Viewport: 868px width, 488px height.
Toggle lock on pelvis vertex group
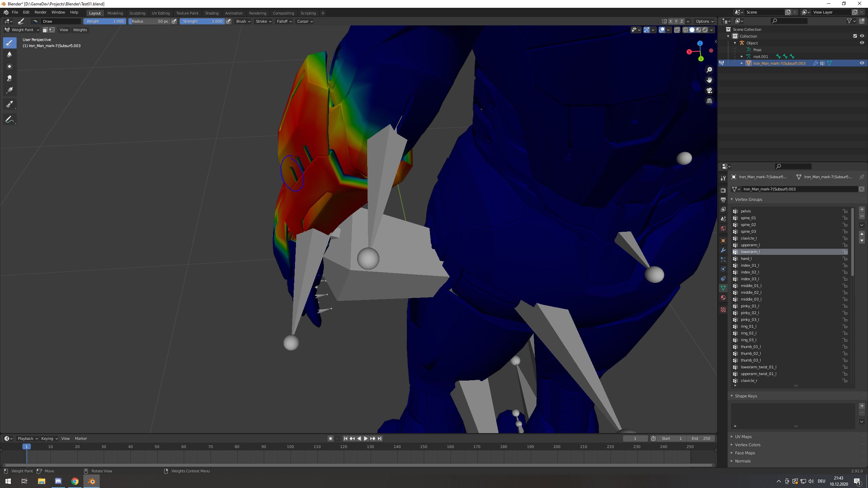coord(845,211)
